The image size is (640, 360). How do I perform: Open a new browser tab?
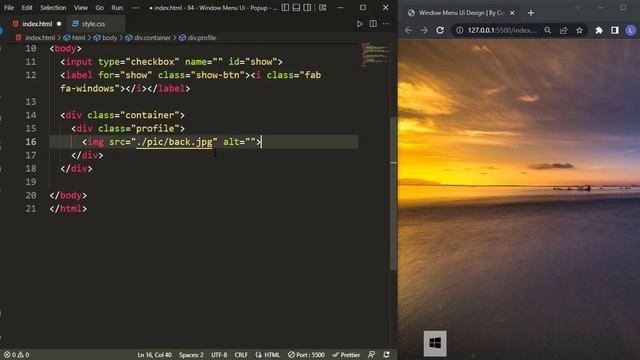pyautogui.click(x=531, y=13)
